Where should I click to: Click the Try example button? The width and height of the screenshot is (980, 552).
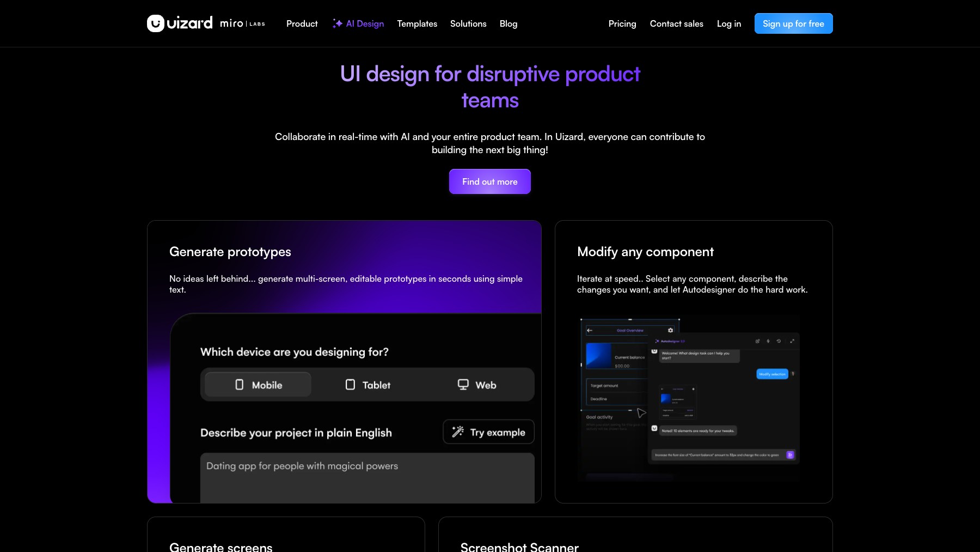(488, 432)
